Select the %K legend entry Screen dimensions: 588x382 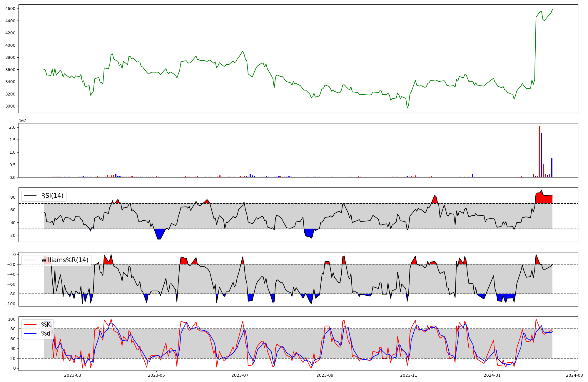pyautogui.click(x=46, y=325)
